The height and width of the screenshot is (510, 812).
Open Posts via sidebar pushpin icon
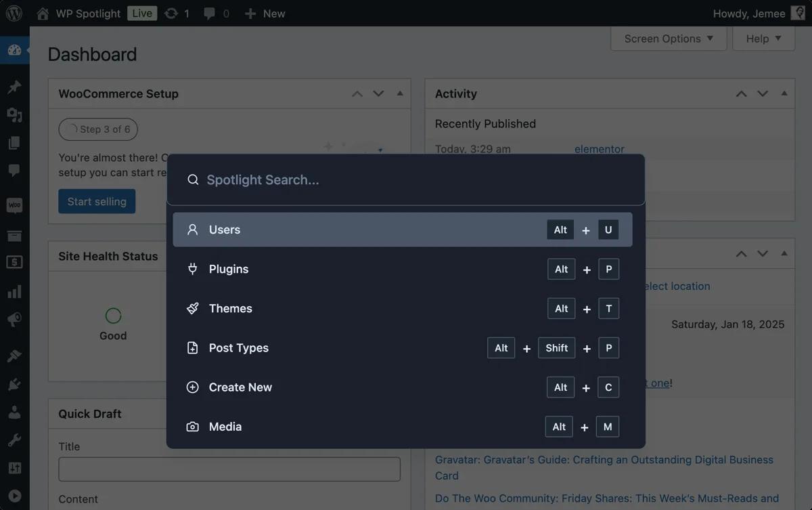14,87
